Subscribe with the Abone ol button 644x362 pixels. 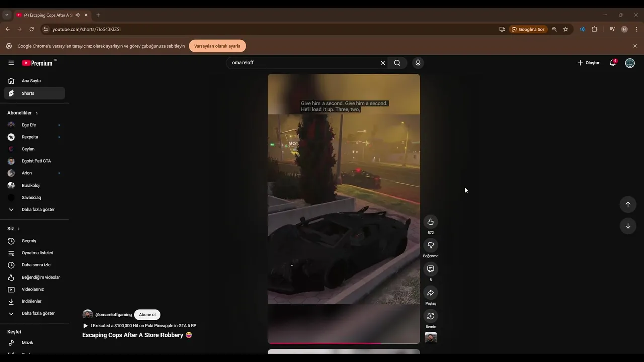(147, 315)
